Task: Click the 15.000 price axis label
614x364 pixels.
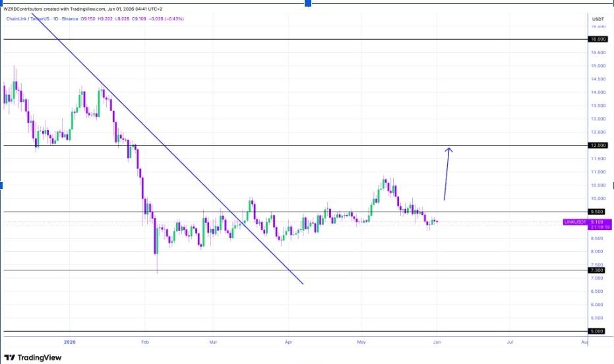Action: [x=598, y=66]
